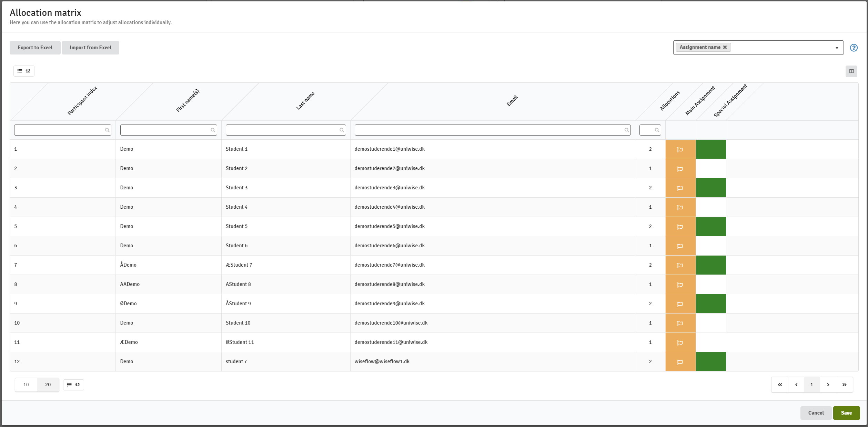This screenshot has width=868, height=427.
Task: Click the bottom row count 12 indicator
Action: coord(73,385)
